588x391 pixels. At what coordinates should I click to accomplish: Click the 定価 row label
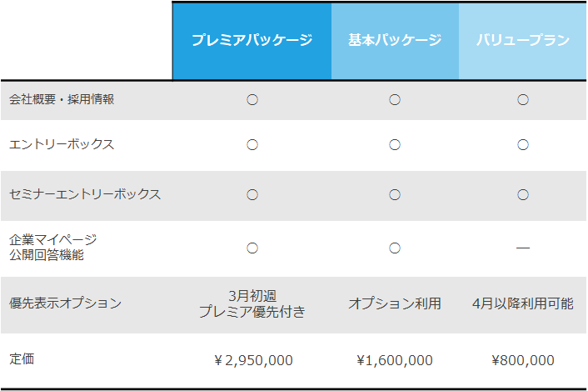tap(22, 359)
